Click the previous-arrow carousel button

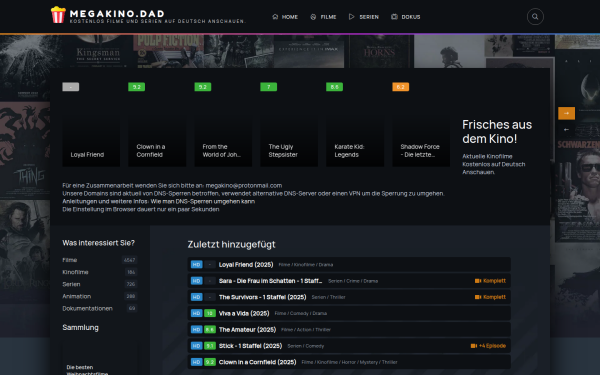566,129
